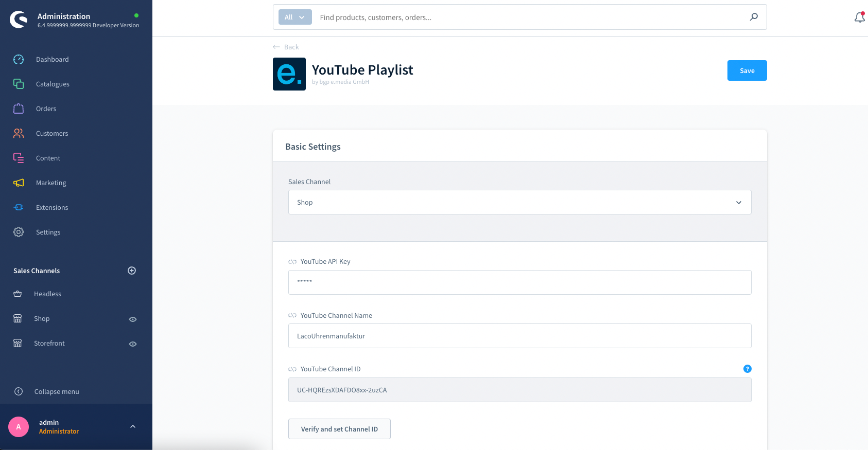Click the Customers people icon

[19, 133]
